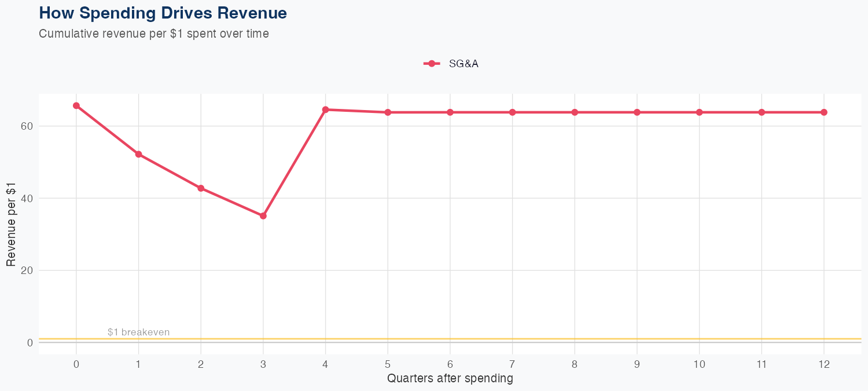Click the x-axis tick label 6

click(450, 364)
